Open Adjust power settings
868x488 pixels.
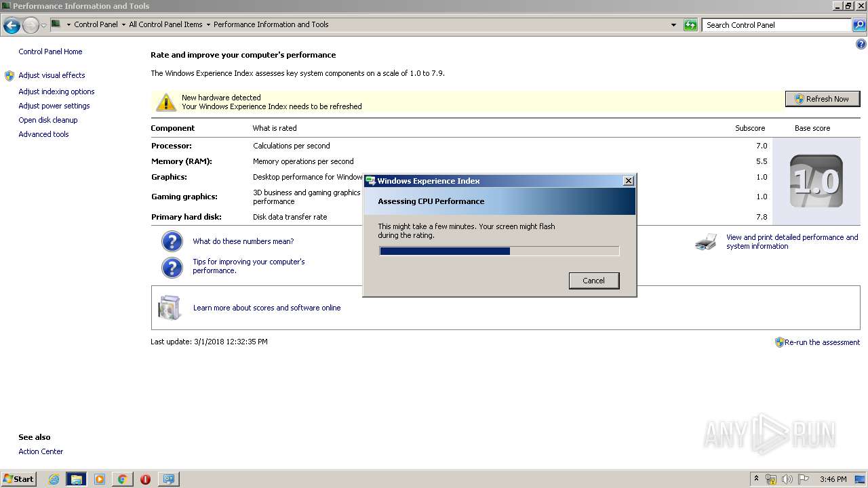54,106
